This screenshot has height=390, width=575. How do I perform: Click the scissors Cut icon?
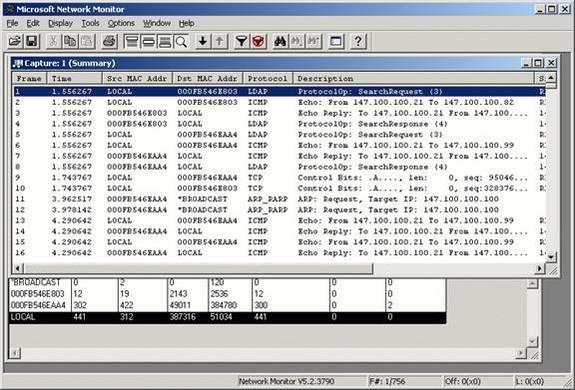[x=54, y=41]
